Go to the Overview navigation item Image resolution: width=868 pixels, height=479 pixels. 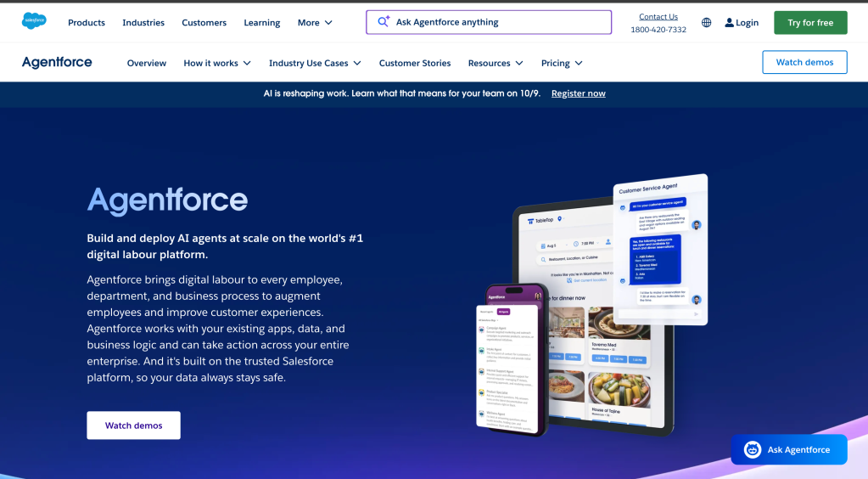(x=147, y=63)
